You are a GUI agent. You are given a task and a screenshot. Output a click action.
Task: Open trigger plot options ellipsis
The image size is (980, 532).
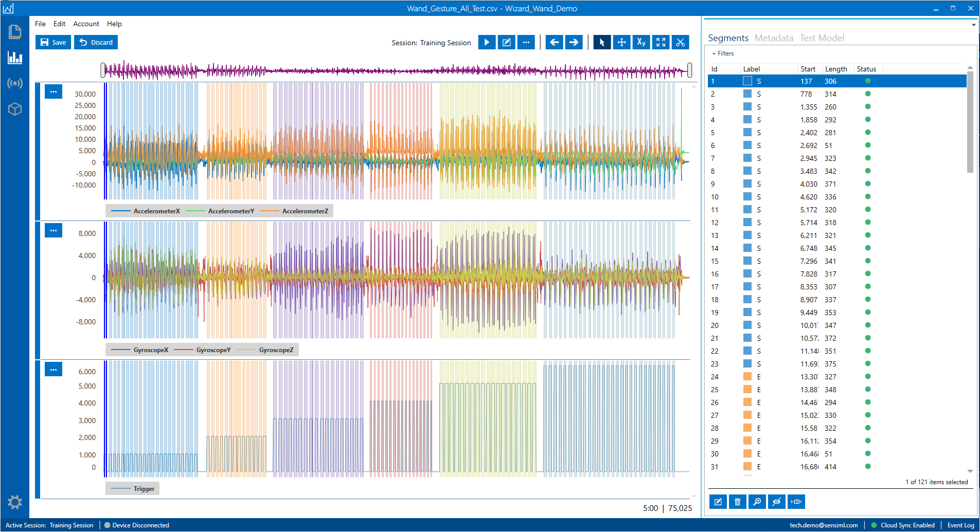pyautogui.click(x=54, y=369)
